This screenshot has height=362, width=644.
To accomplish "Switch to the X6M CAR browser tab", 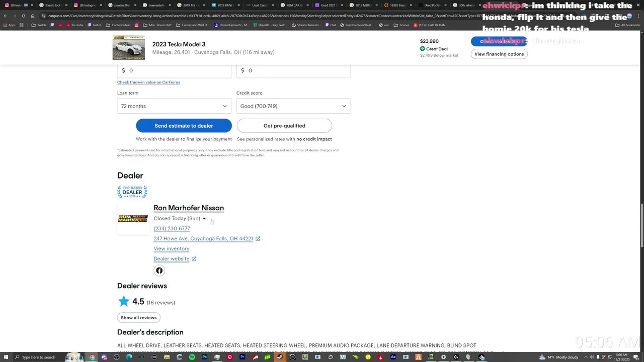I will (x=294, y=5).
